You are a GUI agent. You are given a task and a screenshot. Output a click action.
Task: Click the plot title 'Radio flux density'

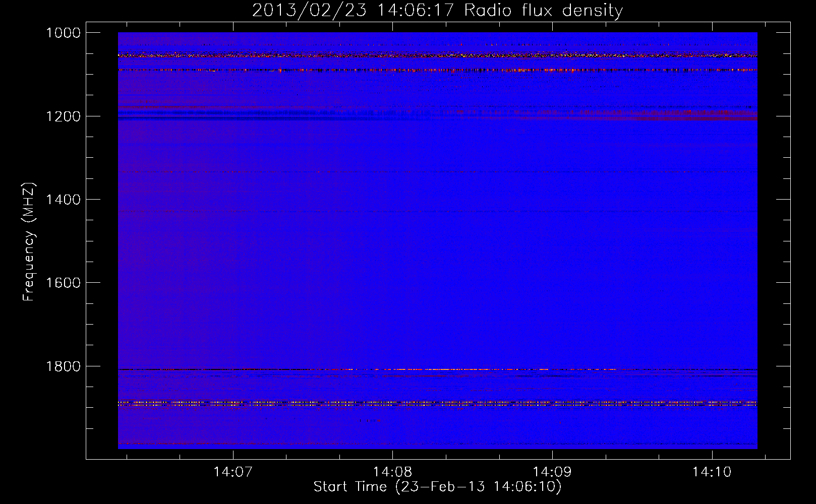coord(543,10)
